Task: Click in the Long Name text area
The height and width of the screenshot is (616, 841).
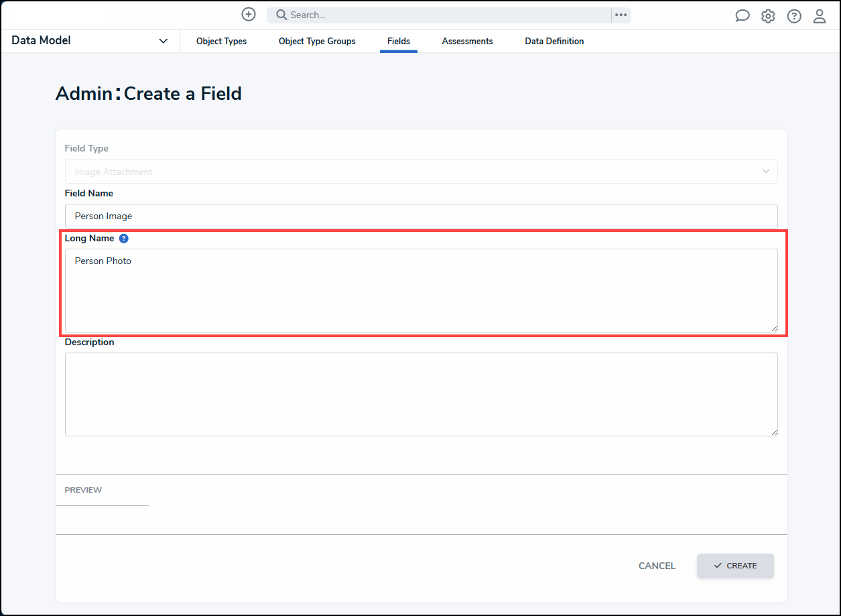Action: 421,290
